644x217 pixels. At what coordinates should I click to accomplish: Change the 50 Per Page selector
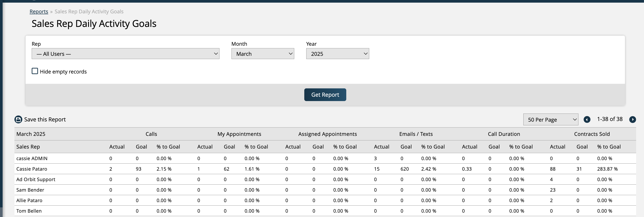(550, 120)
